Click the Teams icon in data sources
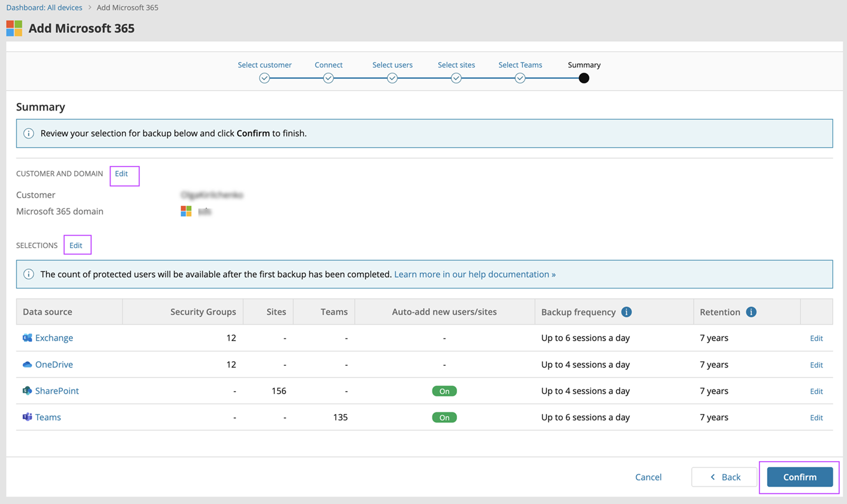Screen dimensions: 847x504 pyautogui.click(x=27, y=417)
